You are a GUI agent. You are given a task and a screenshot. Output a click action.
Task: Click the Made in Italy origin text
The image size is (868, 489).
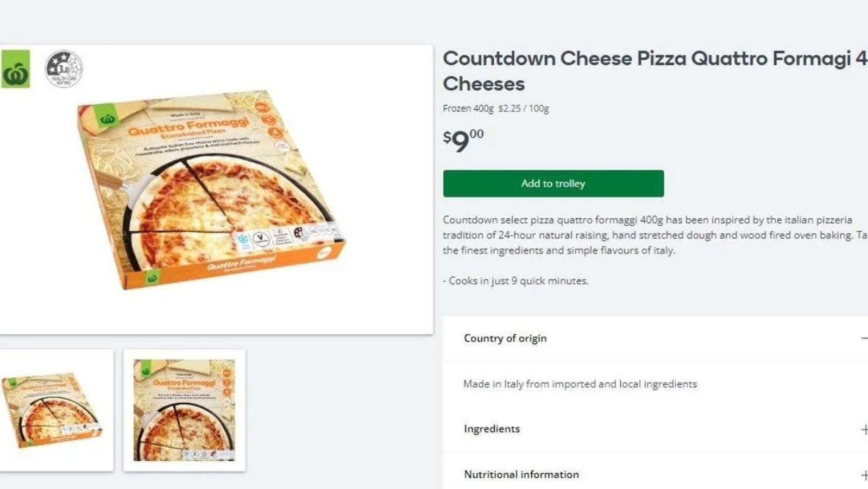coord(580,384)
